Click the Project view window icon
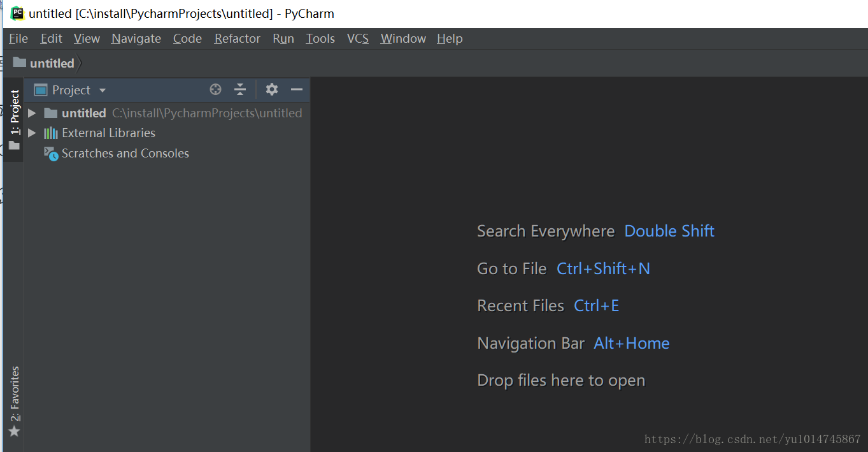 click(41, 90)
